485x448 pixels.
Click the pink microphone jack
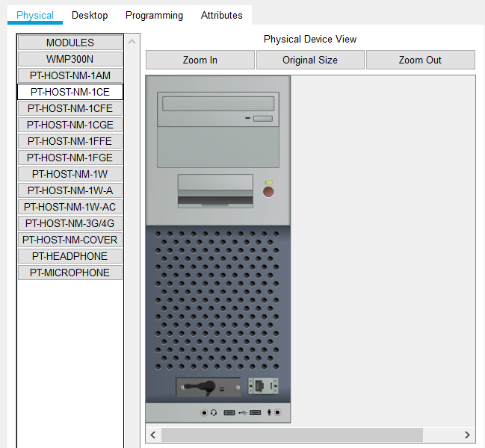(x=277, y=412)
